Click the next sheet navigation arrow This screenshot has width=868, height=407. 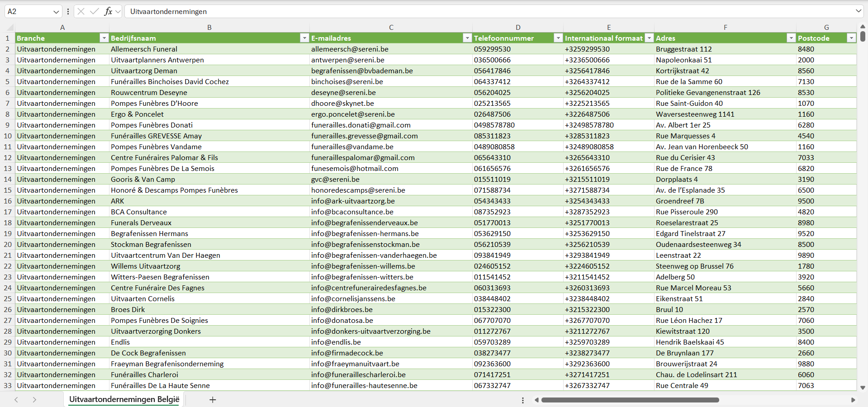(x=34, y=400)
